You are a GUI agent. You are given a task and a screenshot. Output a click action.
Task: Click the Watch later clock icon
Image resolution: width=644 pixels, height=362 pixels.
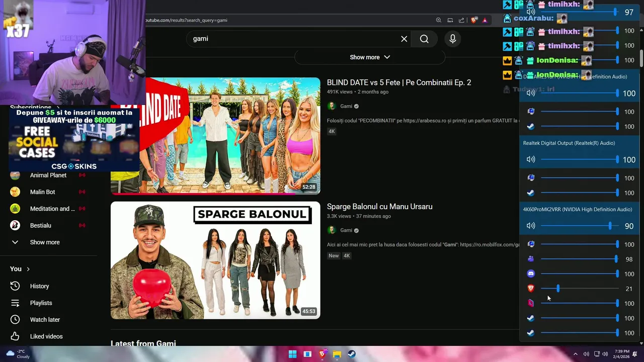click(15, 320)
